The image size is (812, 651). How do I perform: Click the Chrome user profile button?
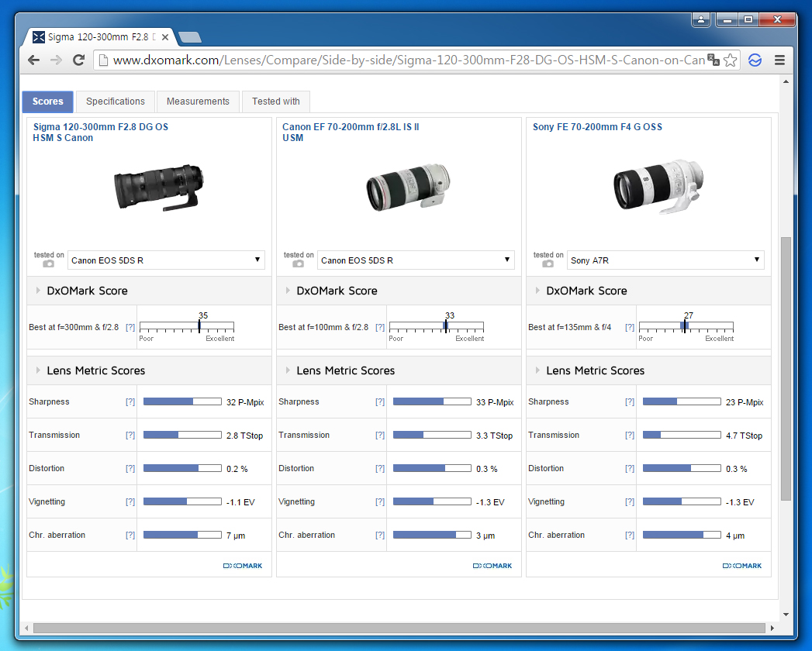[700, 19]
